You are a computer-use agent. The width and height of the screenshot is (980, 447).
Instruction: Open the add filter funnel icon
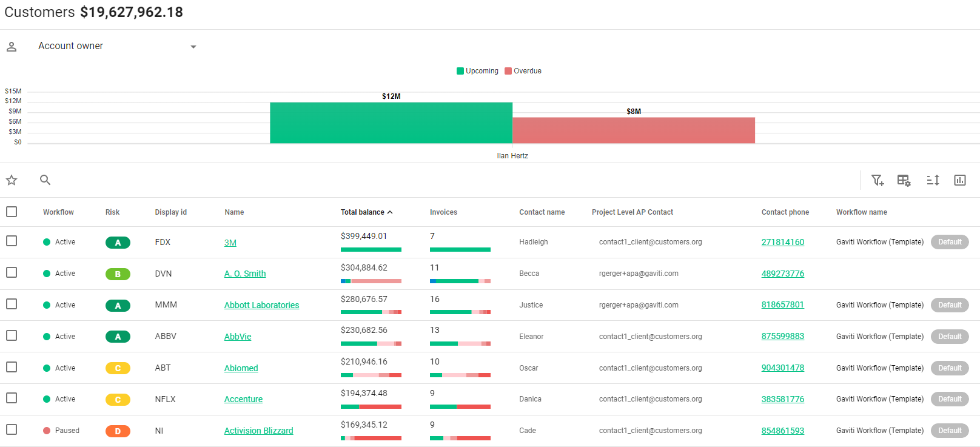coord(878,180)
